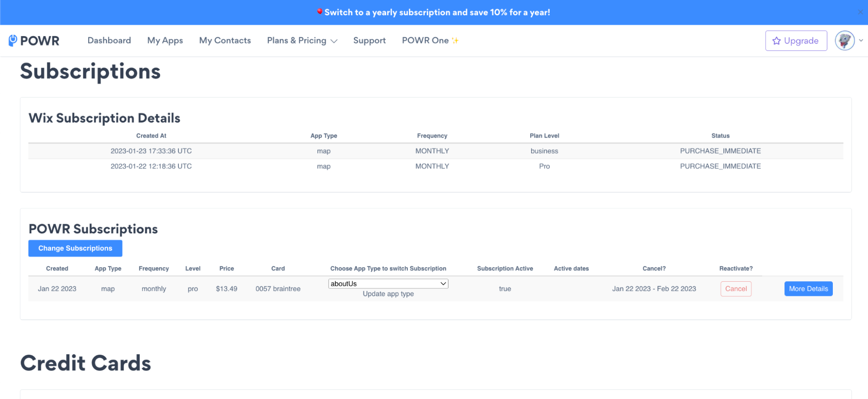Viewport: 868px width, 399px height.
Task: Click the star Upgrade button
Action: pyautogui.click(x=795, y=41)
